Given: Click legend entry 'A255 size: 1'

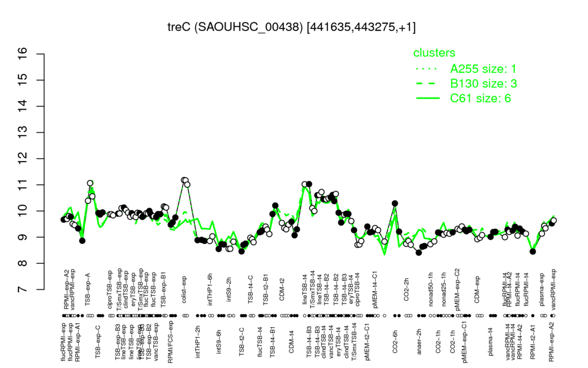Looking at the screenshot, I should tap(483, 69).
